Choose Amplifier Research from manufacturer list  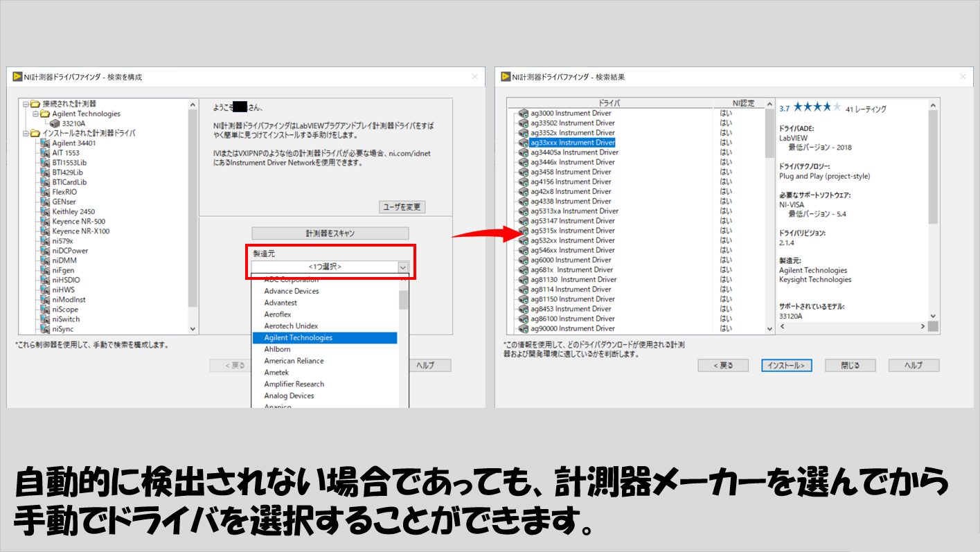[294, 384]
